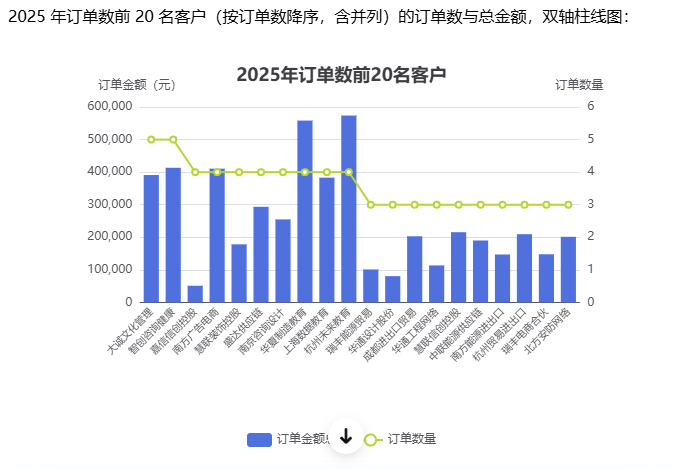Screen dimensions: 679x469
Task: Select the bar for 瑞丰能源贸易
Action: pos(371,286)
